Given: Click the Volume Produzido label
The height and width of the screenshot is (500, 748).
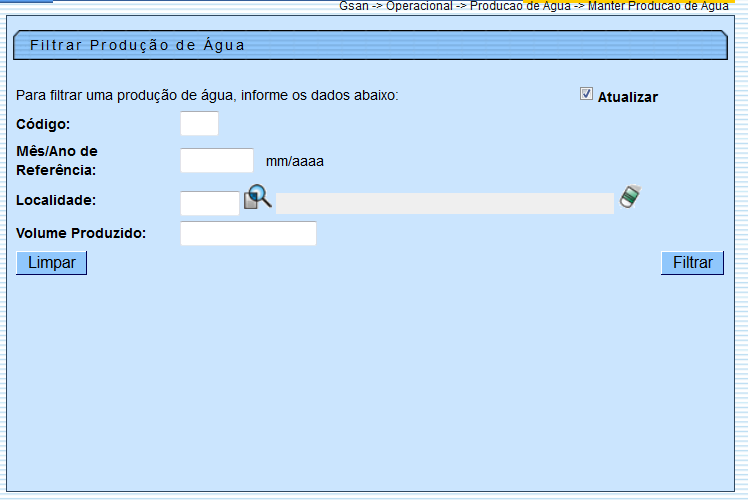Looking at the screenshot, I should (81, 233).
